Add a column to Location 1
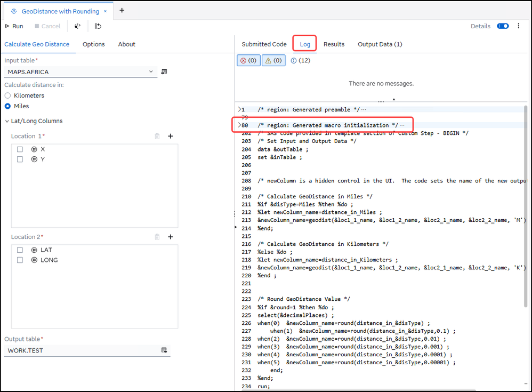 (171, 136)
